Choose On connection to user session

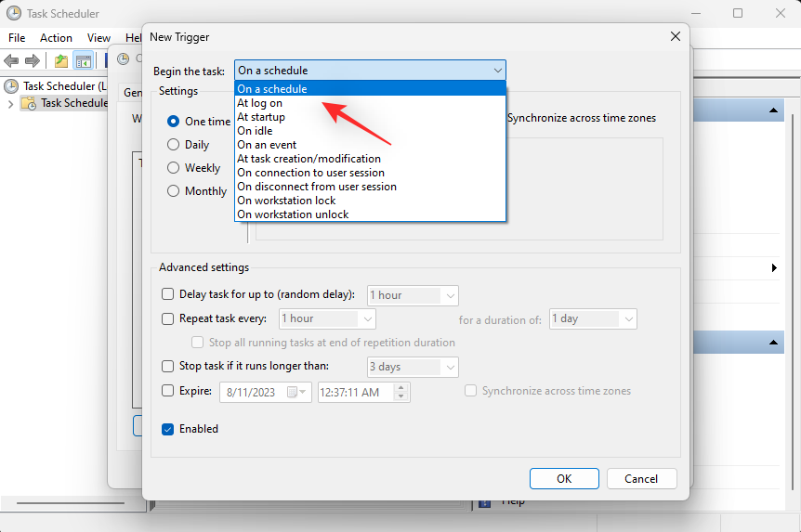(371, 173)
